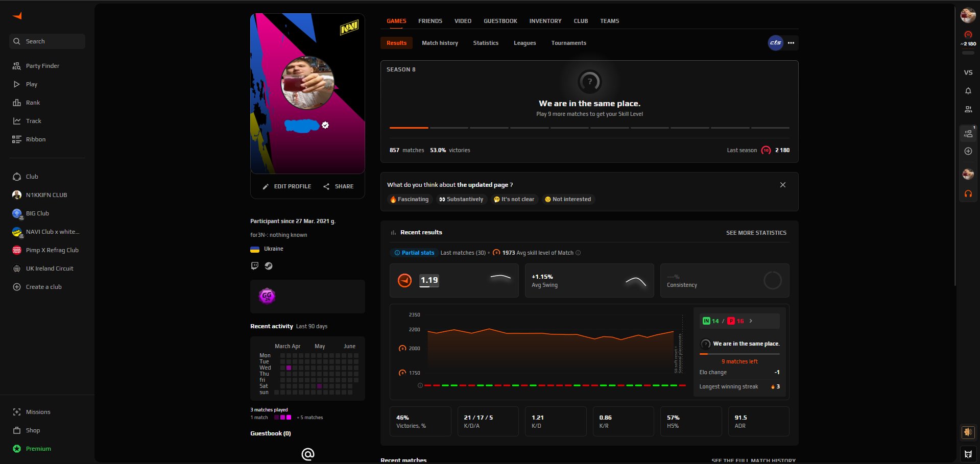Click the 9 matches left progress bar
This screenshot has width=980, height=464.
[x=739, y=354]
